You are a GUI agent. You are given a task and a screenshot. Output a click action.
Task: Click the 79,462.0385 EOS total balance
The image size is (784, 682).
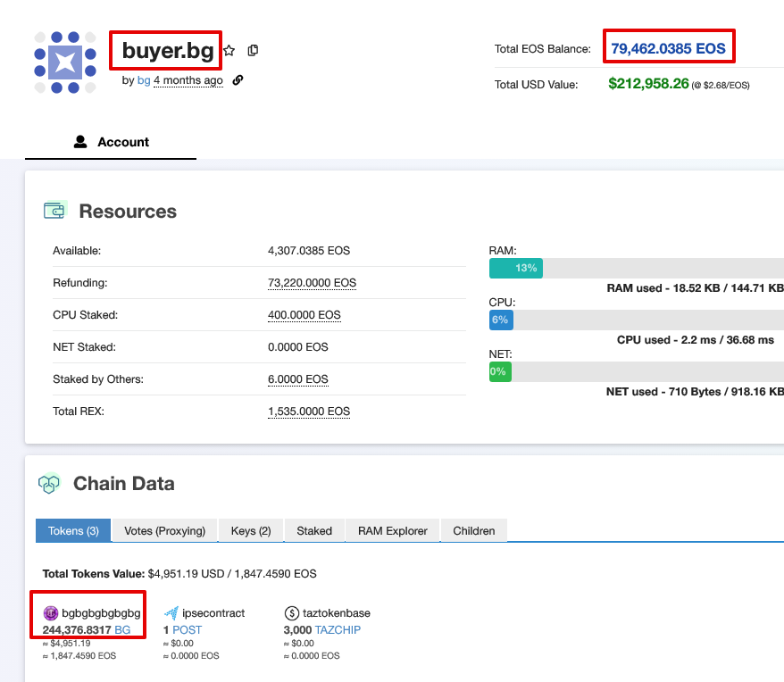(x=668, y=48)
